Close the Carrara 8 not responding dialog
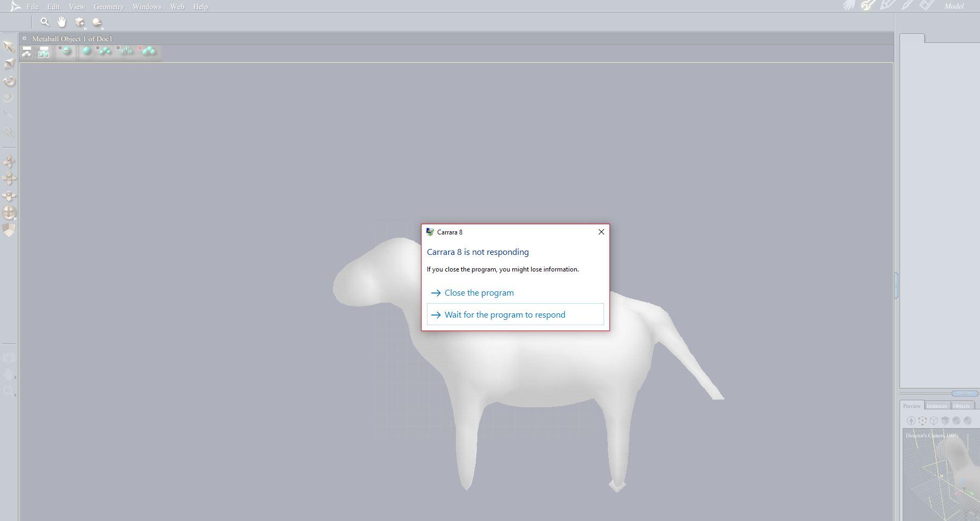This screenshot has width=980, height=521. click(601, 232)
